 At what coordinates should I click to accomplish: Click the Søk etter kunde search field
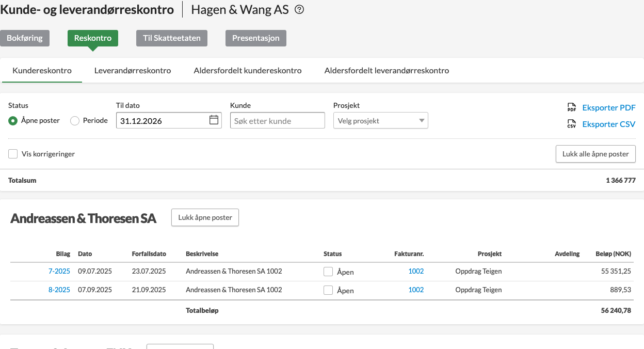(x=278, y=121)
